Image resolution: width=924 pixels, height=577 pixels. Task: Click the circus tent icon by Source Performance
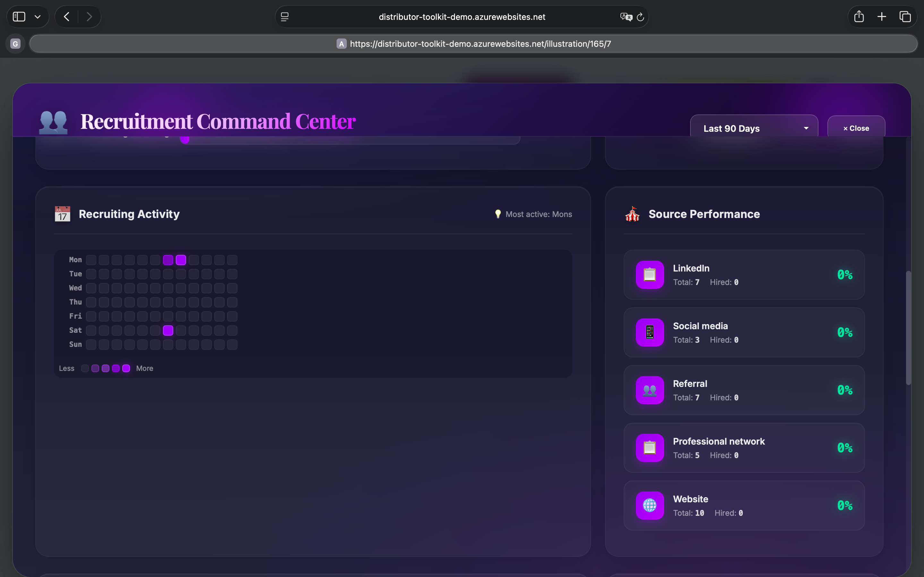632,214
